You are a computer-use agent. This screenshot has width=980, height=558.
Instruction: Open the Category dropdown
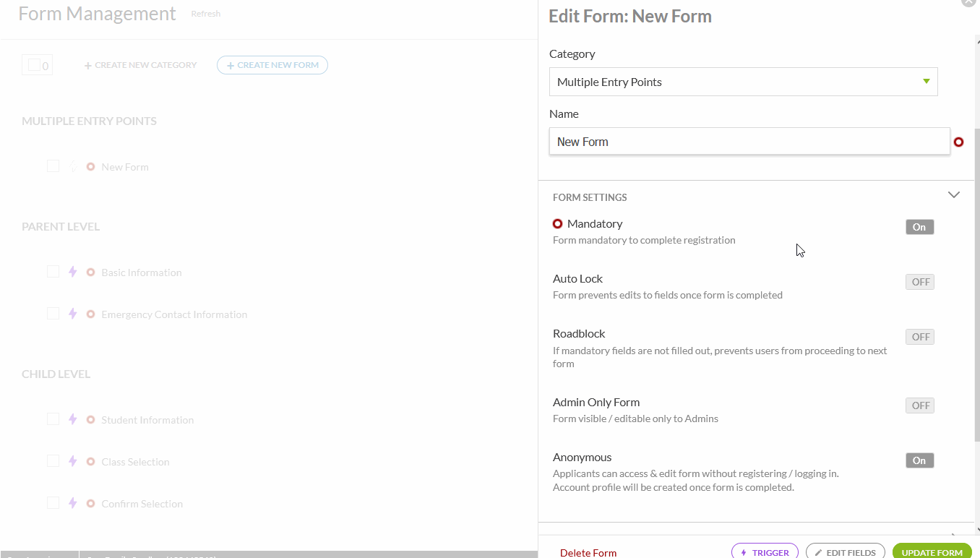pos(743,82)
